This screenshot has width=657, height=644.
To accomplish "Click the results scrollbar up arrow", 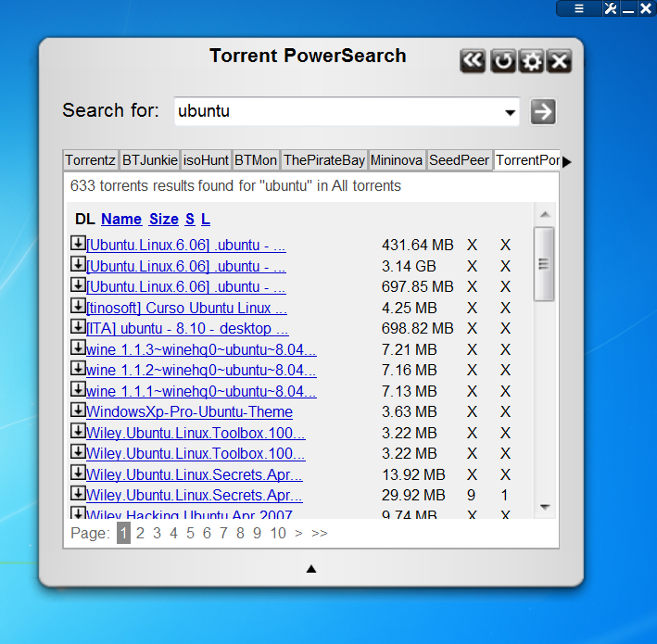I will [x=545, y=215].
